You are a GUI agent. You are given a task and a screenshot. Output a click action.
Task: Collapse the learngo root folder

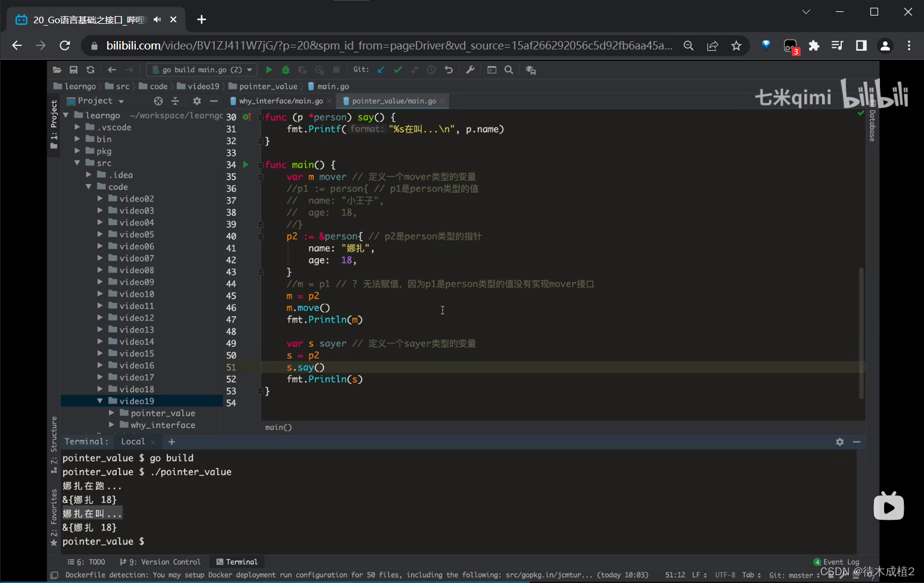(66, 115)
